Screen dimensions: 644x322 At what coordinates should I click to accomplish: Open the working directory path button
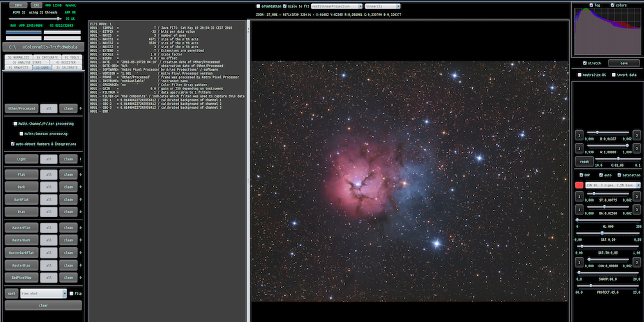(42, 47)
